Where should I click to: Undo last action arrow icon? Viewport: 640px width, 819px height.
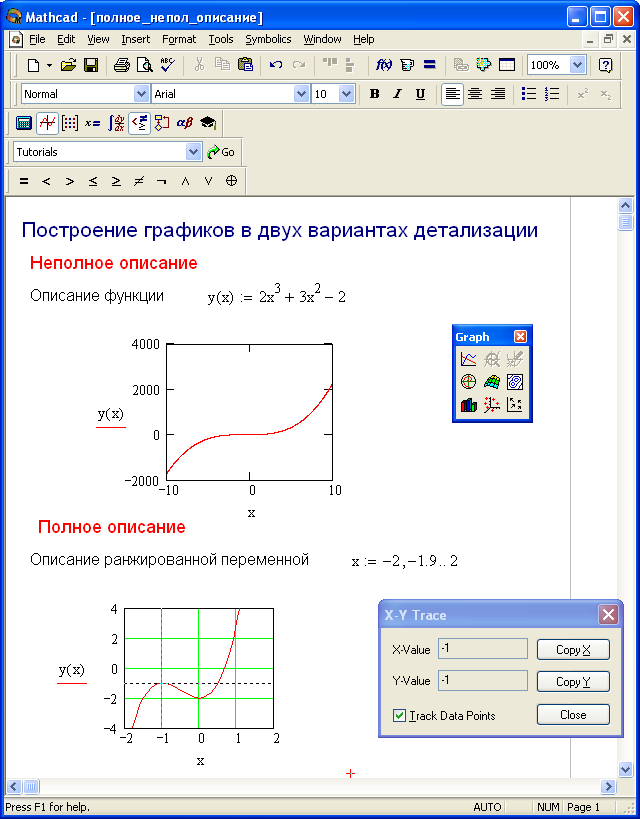tap(276, 65)
